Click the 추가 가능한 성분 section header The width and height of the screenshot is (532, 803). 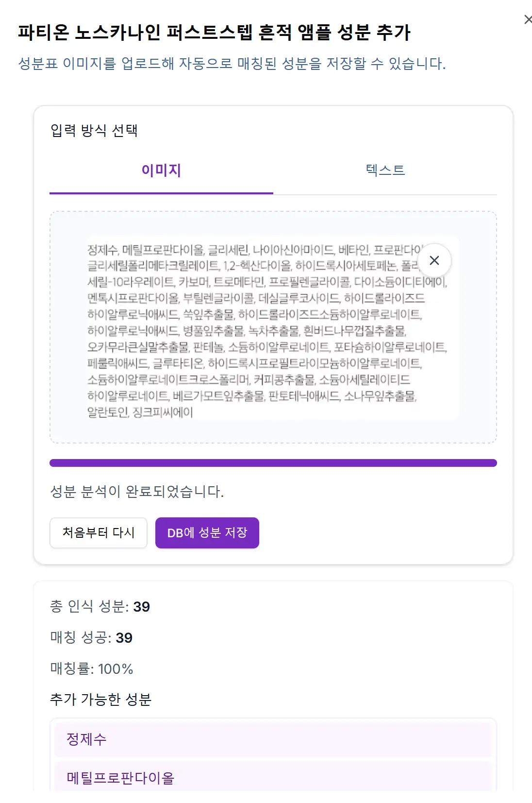(102, 700)
